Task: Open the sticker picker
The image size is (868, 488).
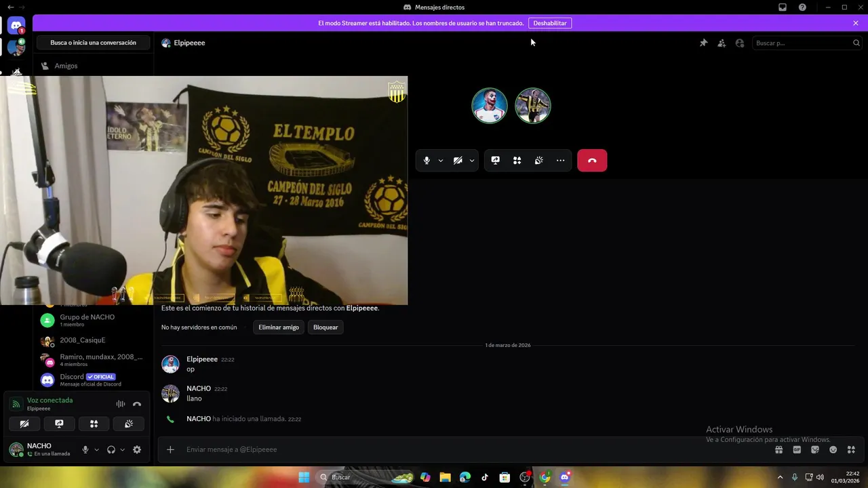Action: [815, 449]
